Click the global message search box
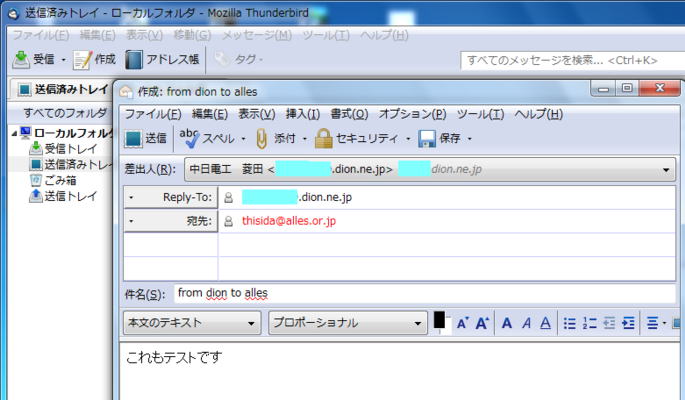The image size is (685, 400). point(572,60)
